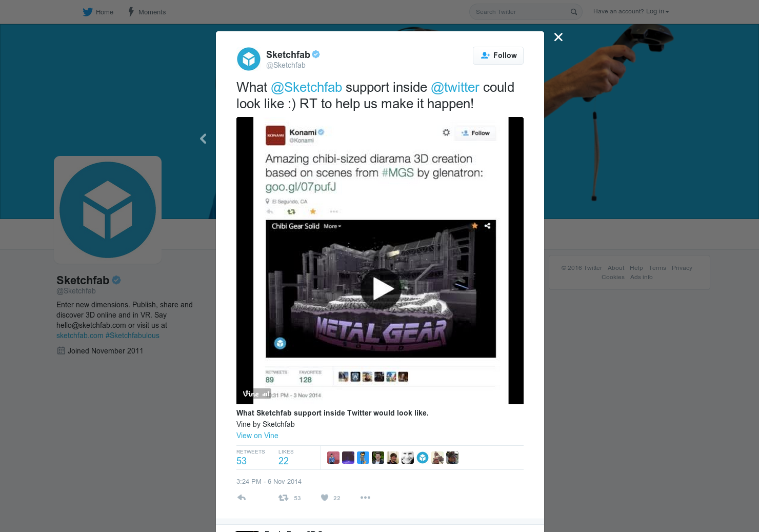This screenshot has width=759, height=532.
Task: Click the left chevron for previous tweet
Action: pyautogui.click(x=203, y=139)
